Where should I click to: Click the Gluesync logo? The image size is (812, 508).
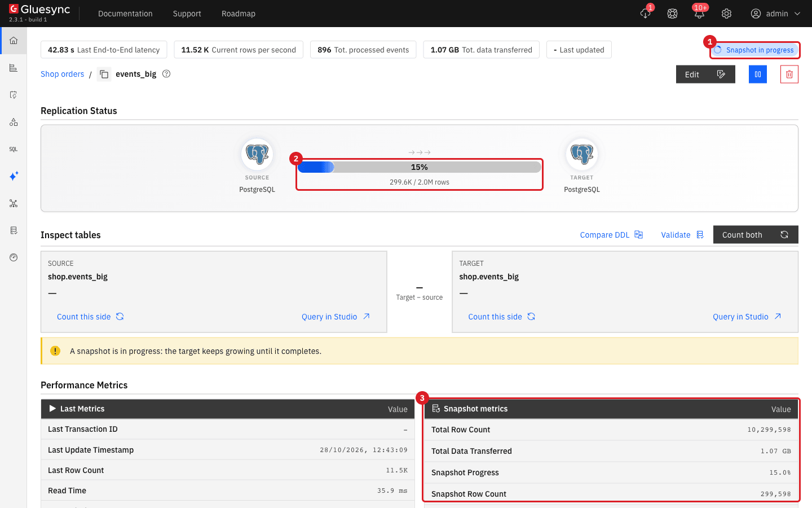(x=39, y=10)
